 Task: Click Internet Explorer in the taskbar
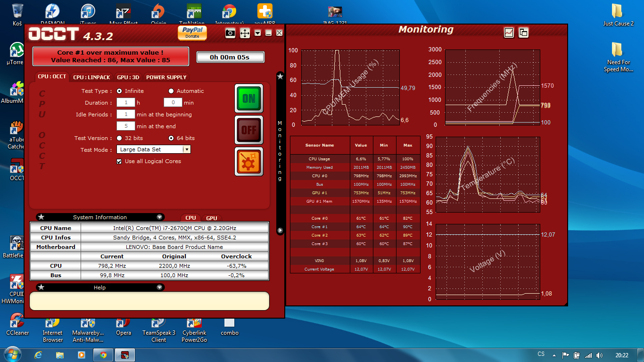click(38, 355)
